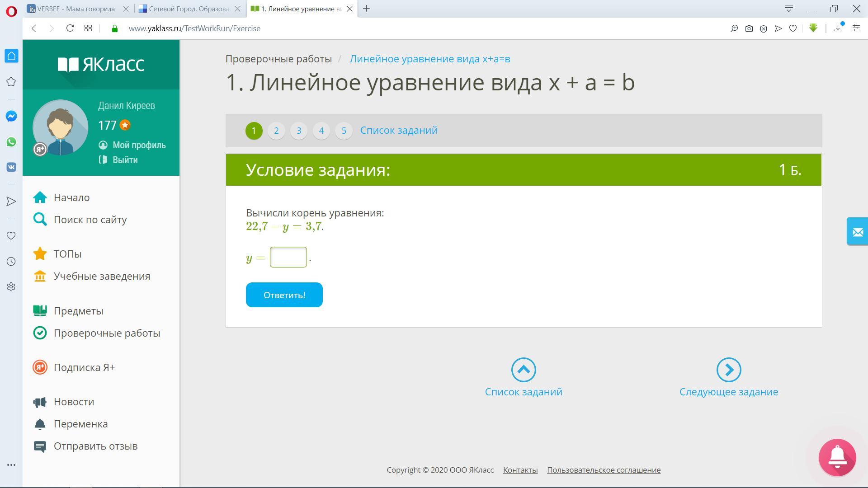Reload the current page
Screen dimensions: 868x488
70,28
